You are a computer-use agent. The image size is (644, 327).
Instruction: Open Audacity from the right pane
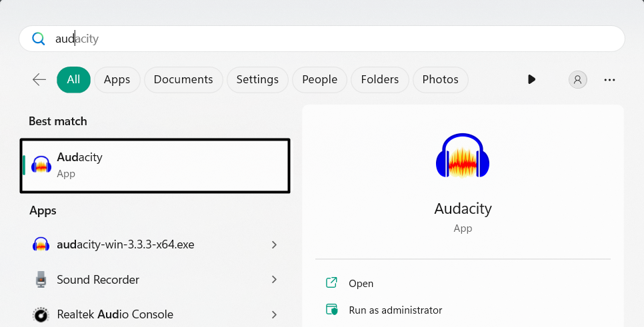[361, 283]
